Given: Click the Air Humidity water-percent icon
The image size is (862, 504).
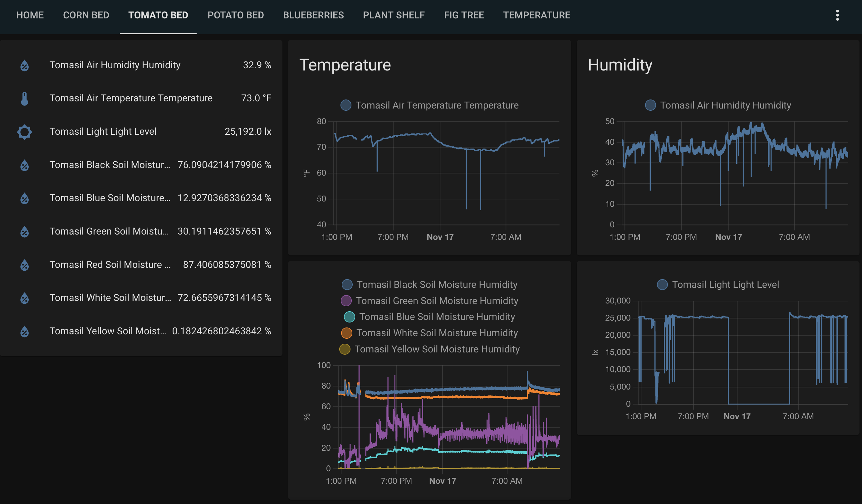Looking at the screenshot, I should 24,65.
